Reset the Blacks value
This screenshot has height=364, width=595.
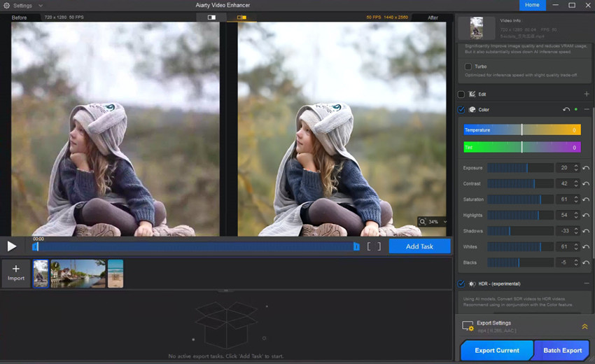[586, 262]
